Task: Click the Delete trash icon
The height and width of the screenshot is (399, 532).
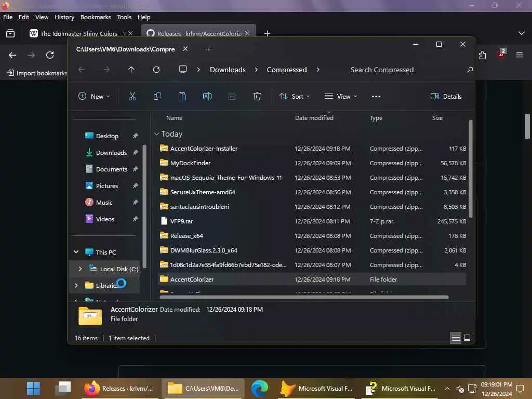Action: click(x=257, y=96)
